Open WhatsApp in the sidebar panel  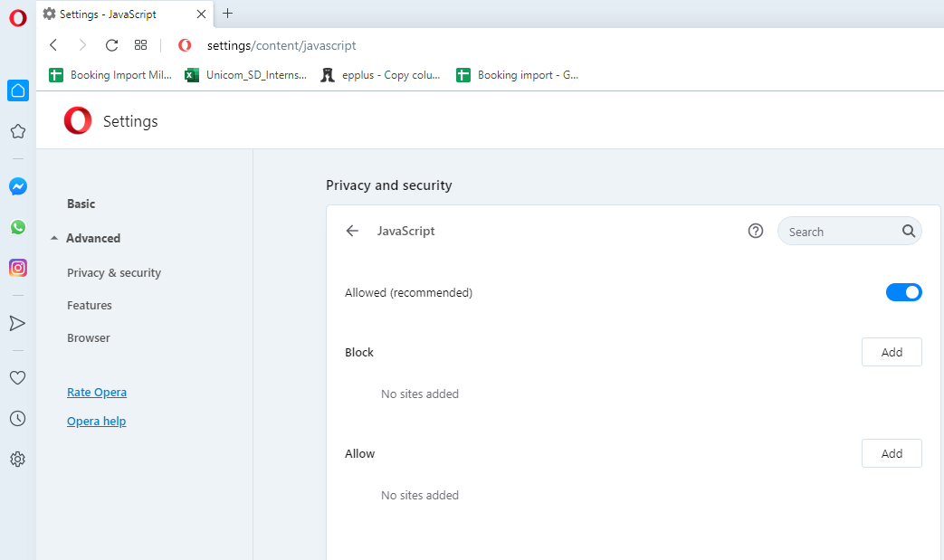coord(17,227)
